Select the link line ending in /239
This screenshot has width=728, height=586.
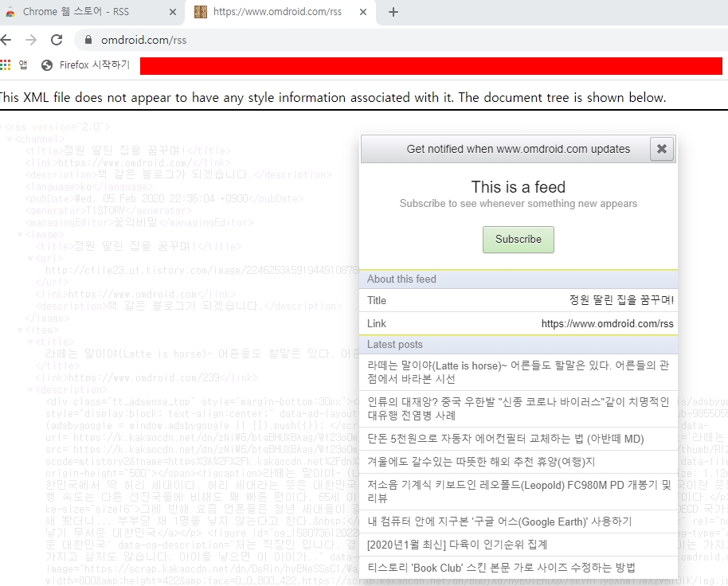click(147, 378)
